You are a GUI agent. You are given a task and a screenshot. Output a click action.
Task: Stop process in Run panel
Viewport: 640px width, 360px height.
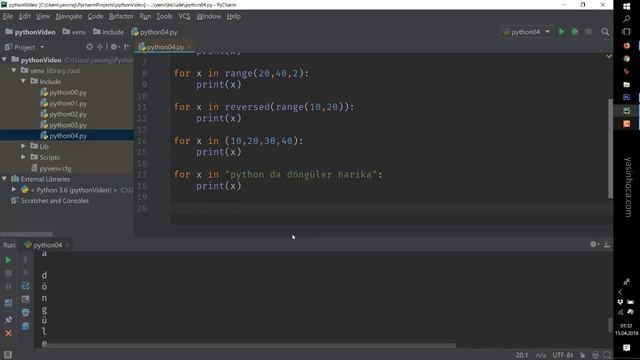point(8,273)
